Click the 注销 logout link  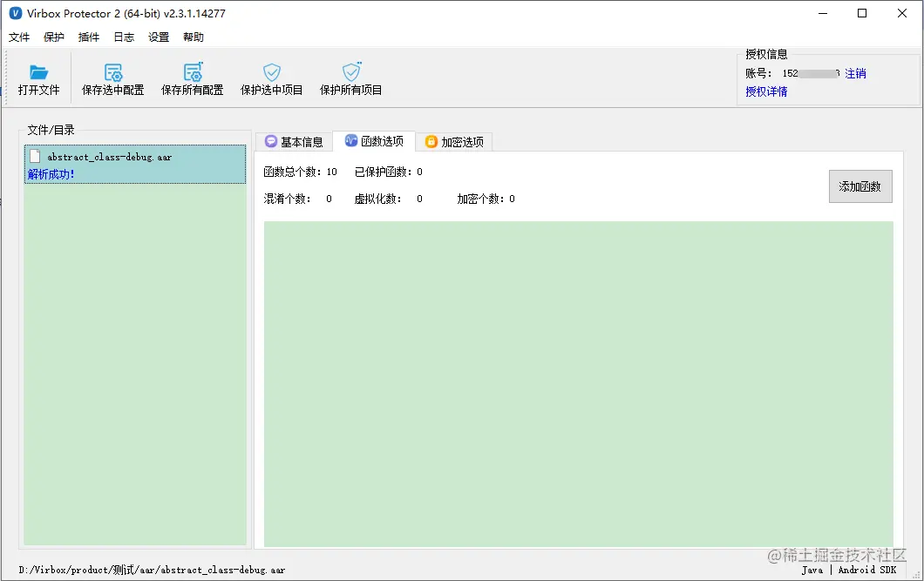(855, 73)
